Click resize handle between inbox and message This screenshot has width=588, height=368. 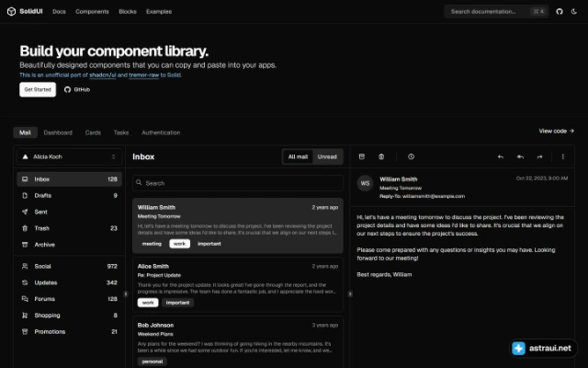click(350, 294)
